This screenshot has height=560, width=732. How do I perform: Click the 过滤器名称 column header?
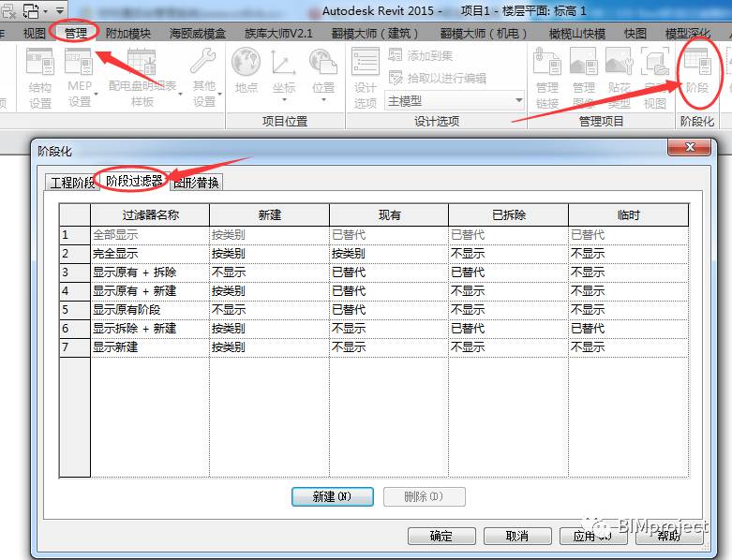[150, 215]
